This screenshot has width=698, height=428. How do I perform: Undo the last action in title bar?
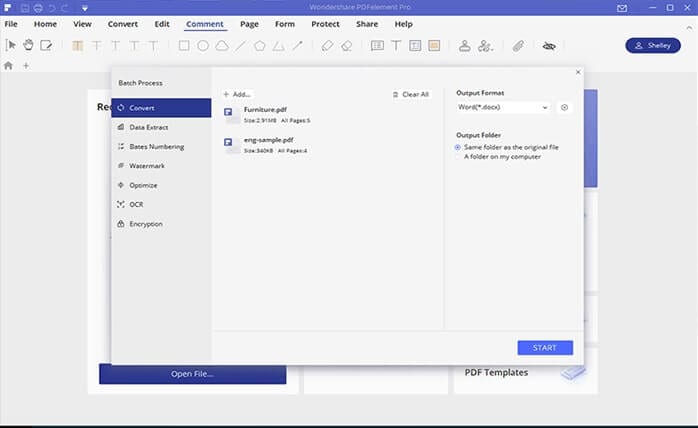point(52,8)
